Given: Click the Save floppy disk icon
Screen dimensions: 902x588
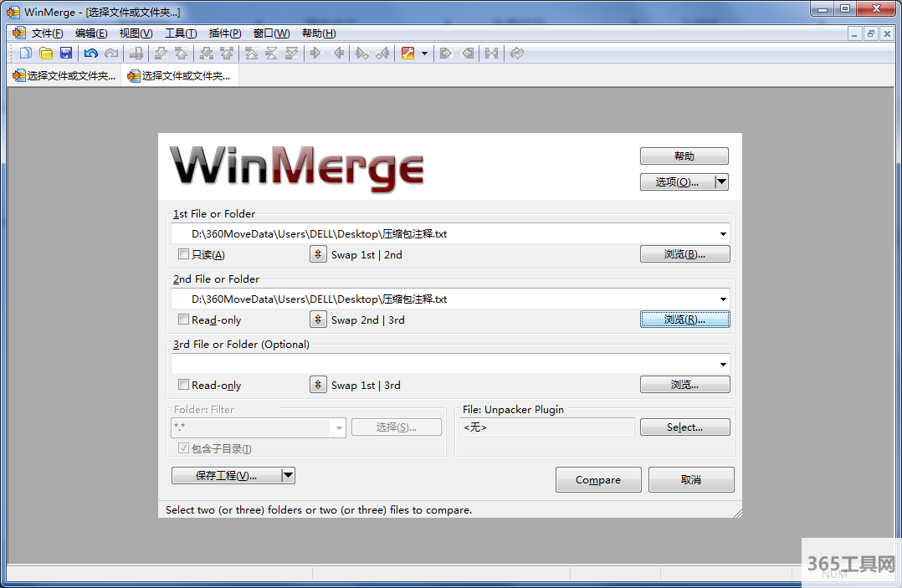Looking at the screenshot, I should coord(66,54).
